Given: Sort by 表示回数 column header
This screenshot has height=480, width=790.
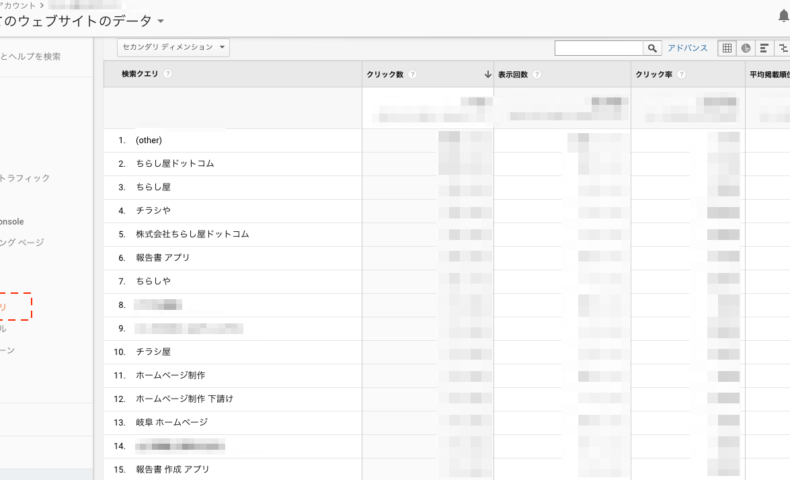Looking at the screenshot, I should (513, 74).
